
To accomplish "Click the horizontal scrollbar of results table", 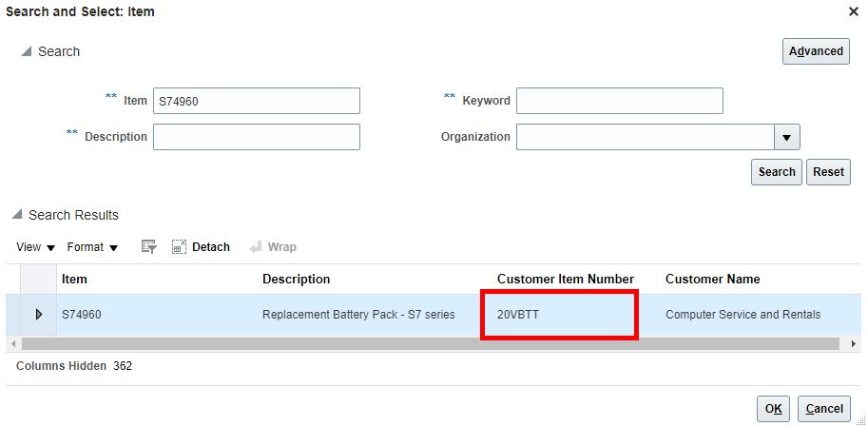I will pyautogui.click(x=428, y=343).
